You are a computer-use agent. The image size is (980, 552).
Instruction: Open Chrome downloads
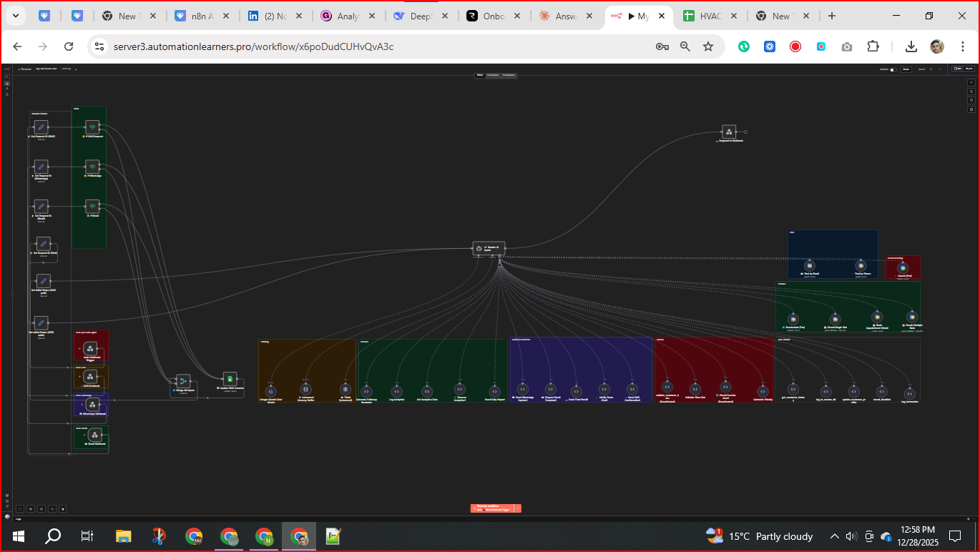pos(911,46)
